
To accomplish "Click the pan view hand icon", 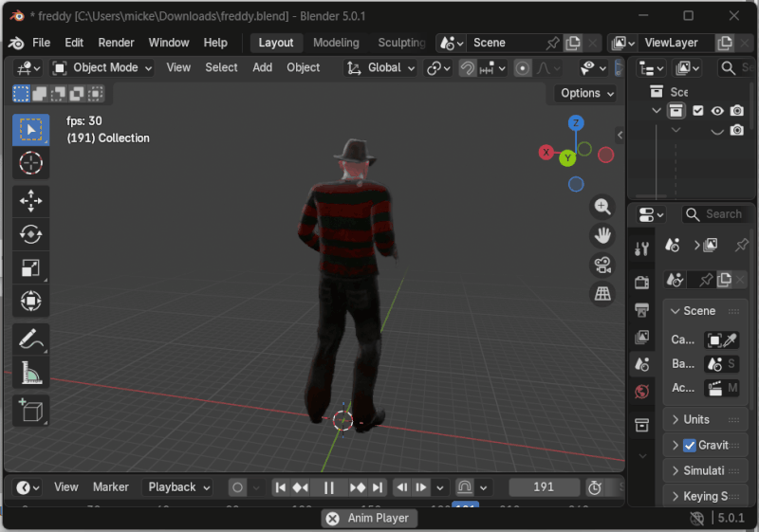I will (602, 235).
